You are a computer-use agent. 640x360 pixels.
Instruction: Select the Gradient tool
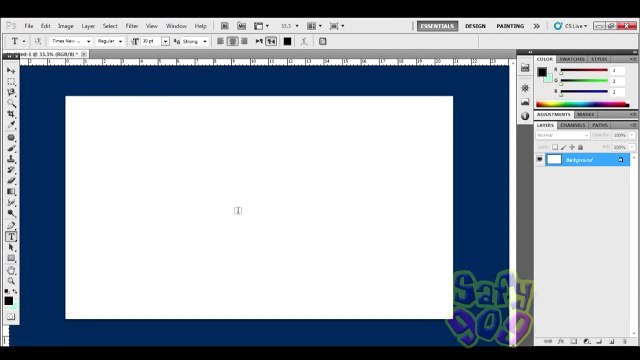(x=11, y=191)
